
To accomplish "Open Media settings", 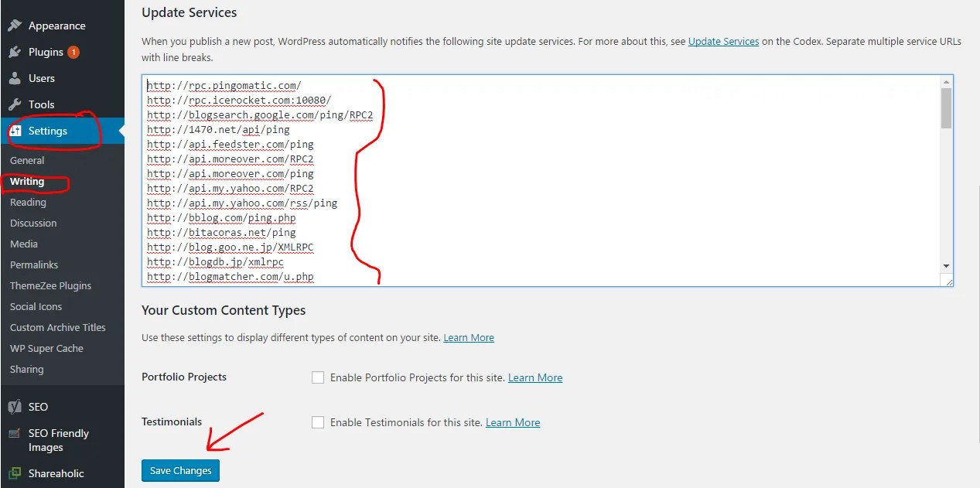I will tap(24, 244).
